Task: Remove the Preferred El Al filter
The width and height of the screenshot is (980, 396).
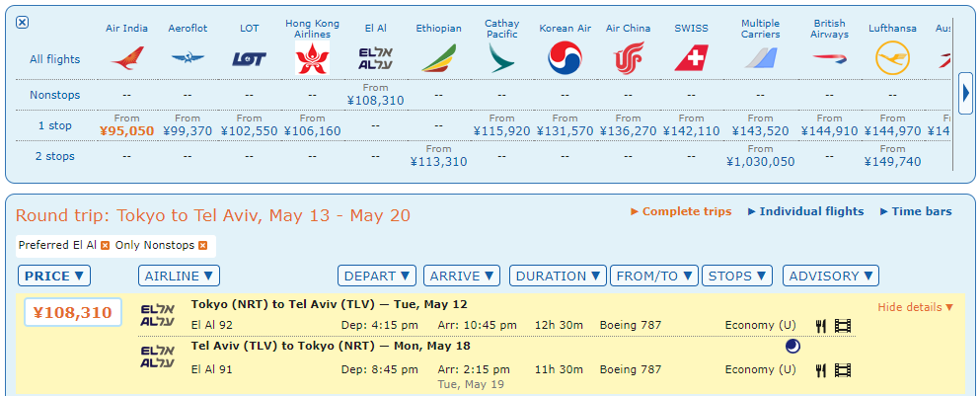Action: point(105,245)
